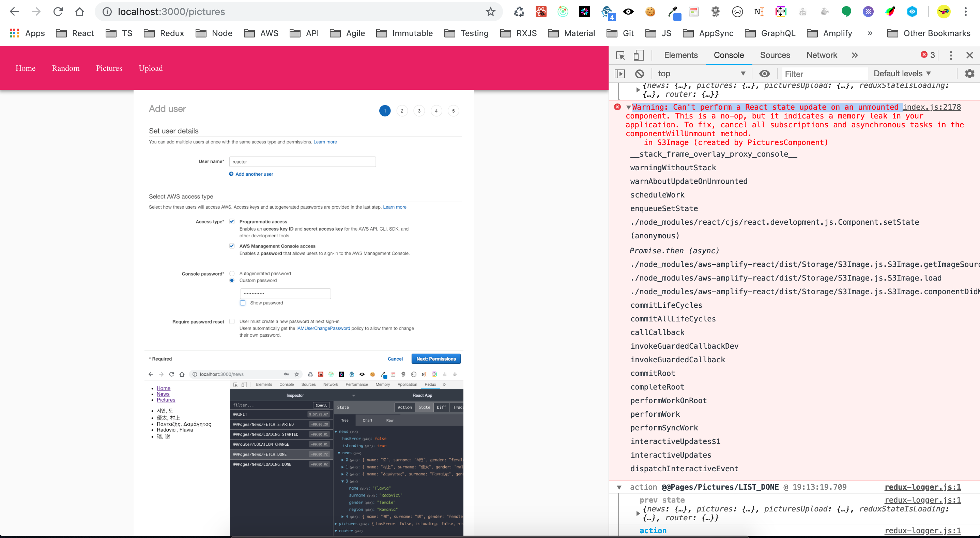Toggle the Programmatic access checkbox
The image size is (980, 538).
pyautogui.click(x=232, y=221)
